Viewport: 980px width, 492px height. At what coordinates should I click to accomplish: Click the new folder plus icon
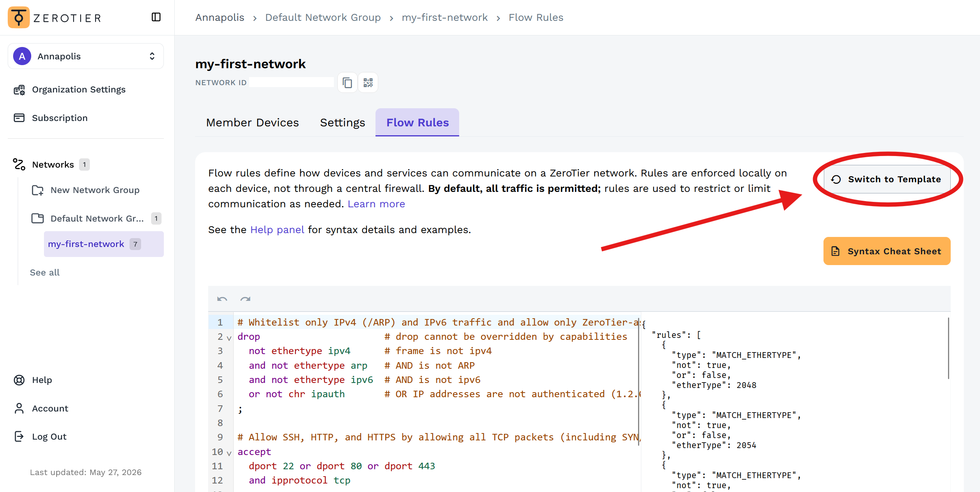pos(37,190)
